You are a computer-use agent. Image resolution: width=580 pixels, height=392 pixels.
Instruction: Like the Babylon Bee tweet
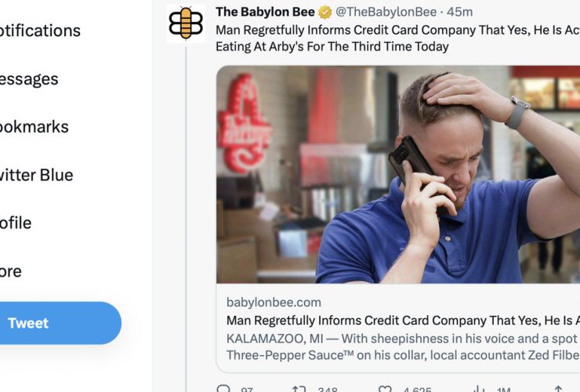[385, 389]
